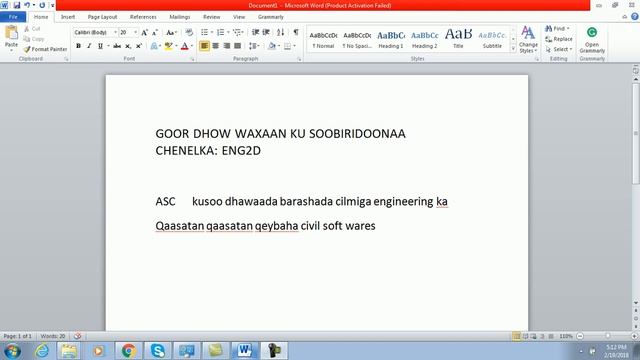Screen dimensions: 640x360
Task: Open the line spacing dropdown
Action: (x=254, y=46)
